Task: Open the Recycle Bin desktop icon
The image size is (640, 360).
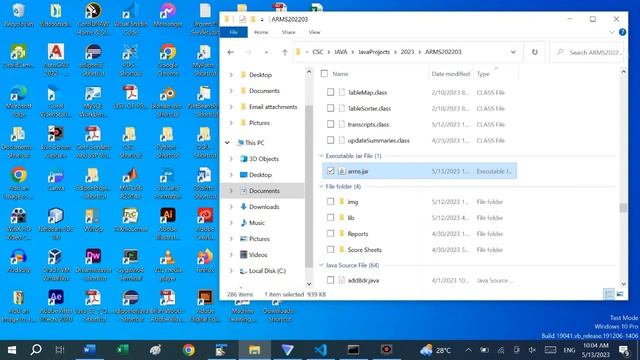Action: point(18,15)
